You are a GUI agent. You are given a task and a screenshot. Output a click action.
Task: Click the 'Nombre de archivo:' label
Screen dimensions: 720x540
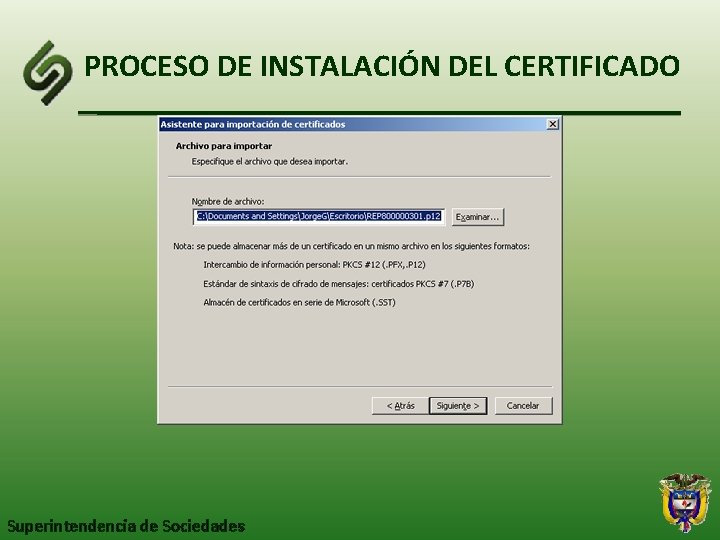(228, 202)
